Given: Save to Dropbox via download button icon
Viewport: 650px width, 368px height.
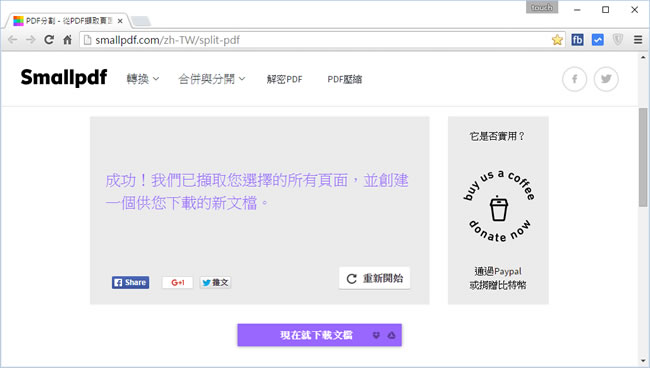Looking at the screenshot, I should [376, 335].
